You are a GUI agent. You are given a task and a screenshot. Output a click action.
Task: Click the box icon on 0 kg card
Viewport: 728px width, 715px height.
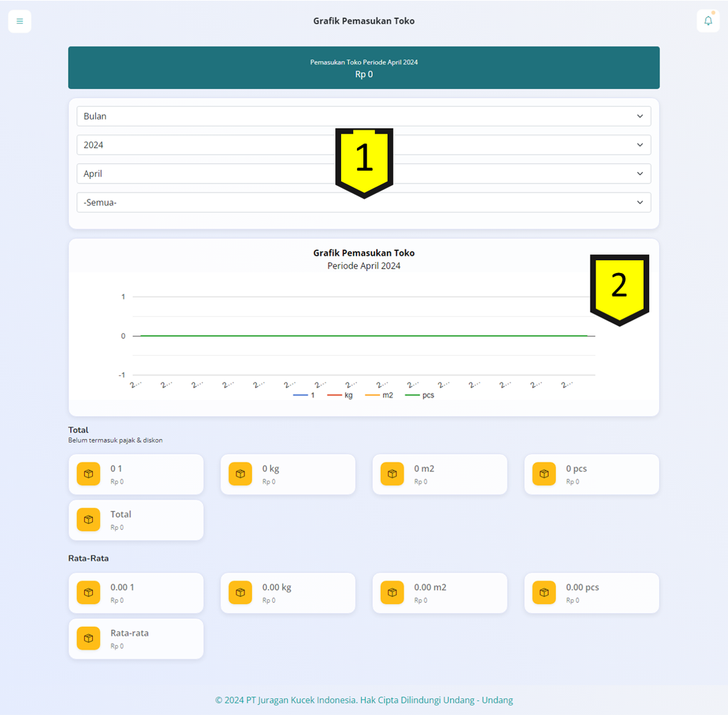[x=241, y=474]
